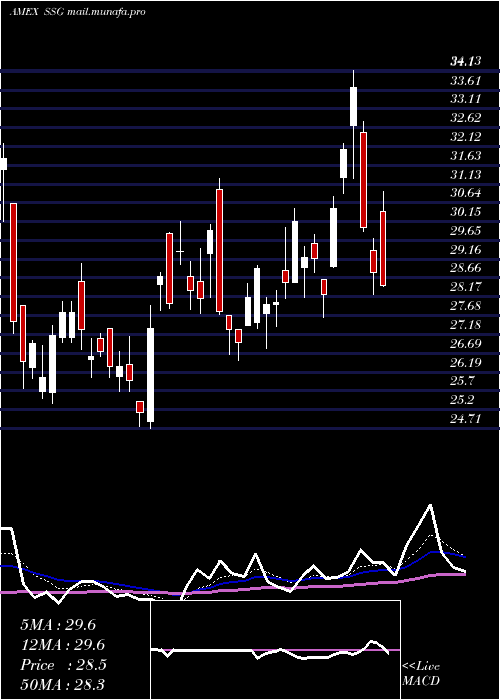Click the '<<Live MACD' label
Screen dimensions: 500x700
click(421, 673)
